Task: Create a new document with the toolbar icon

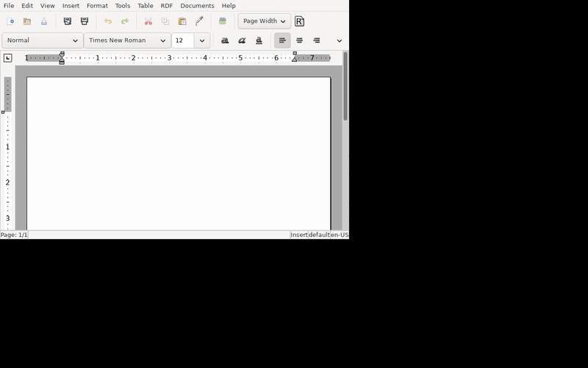Action: (10, 21)
